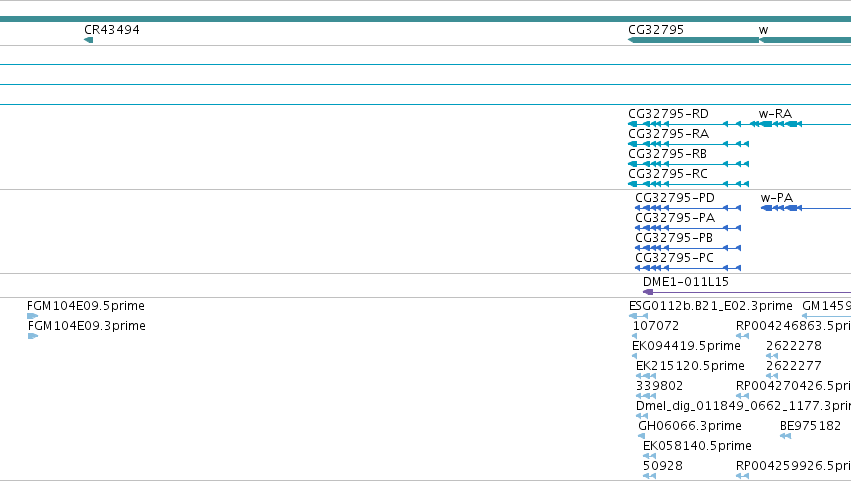The height and width of the screenshot is (481, 851).
Task: Click the CR43494 gene label
Action: click(x=112, y=30)
